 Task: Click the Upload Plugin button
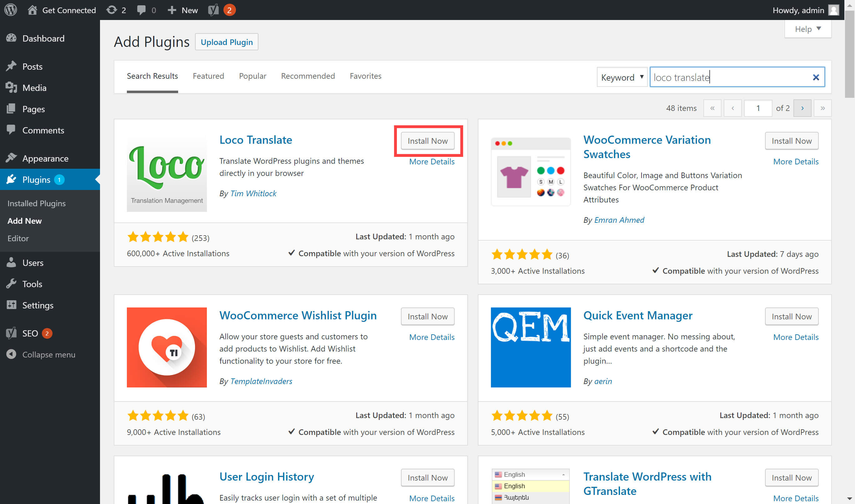coord(227,42)
